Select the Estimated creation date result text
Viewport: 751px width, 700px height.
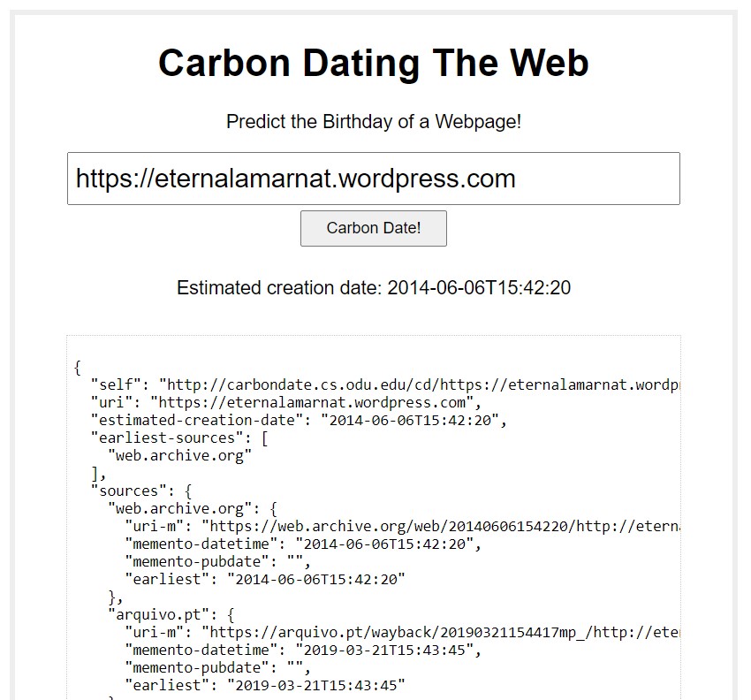click(x=374, y=288)
